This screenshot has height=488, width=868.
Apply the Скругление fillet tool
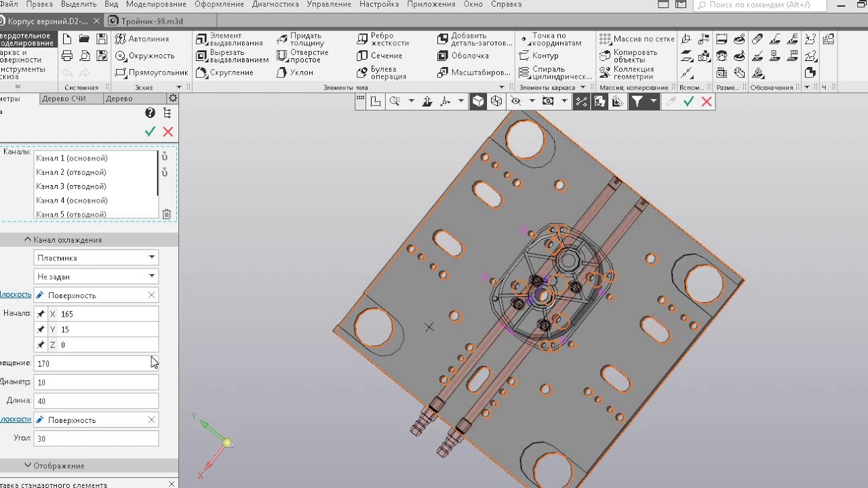[224, 73]
